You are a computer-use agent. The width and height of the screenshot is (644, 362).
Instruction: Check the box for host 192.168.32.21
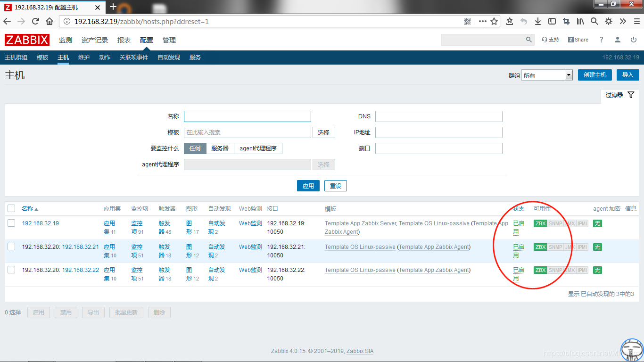(x=11, y=247)
